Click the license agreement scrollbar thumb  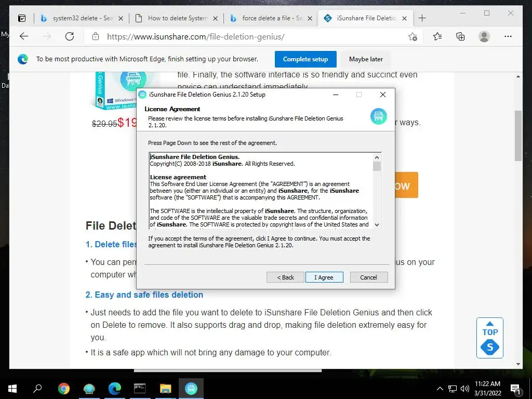[377, 166]
